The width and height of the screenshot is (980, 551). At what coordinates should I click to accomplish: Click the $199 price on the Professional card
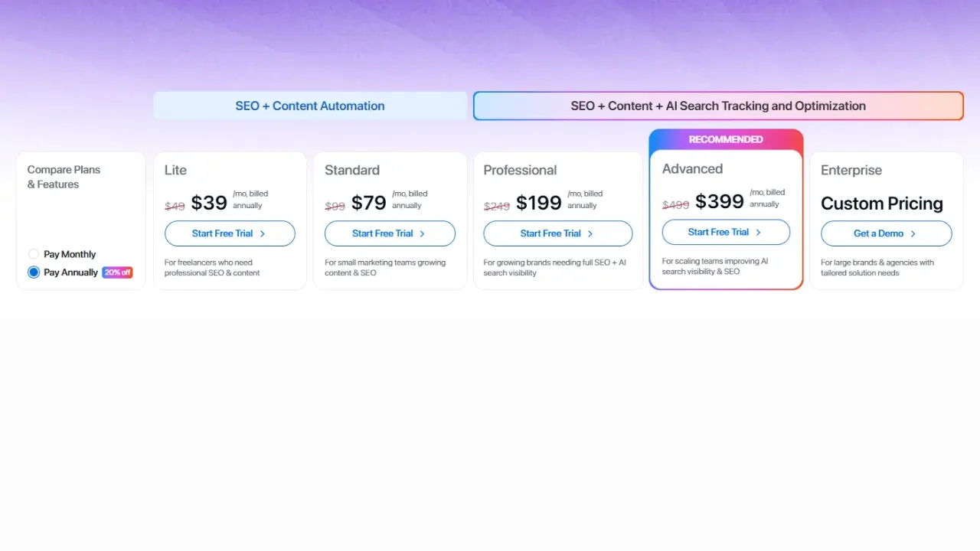coord(538,203)
